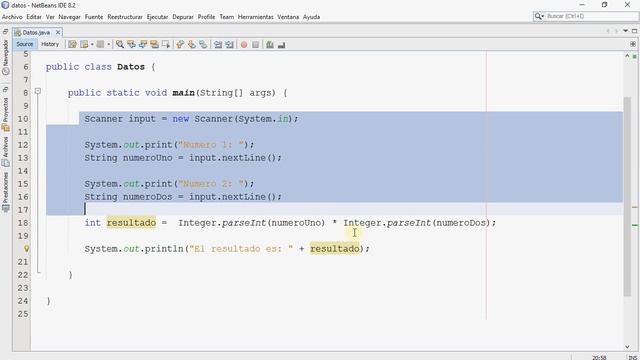
Task: Click the navigate Back toolbar icon
Action: click(84, 44)
